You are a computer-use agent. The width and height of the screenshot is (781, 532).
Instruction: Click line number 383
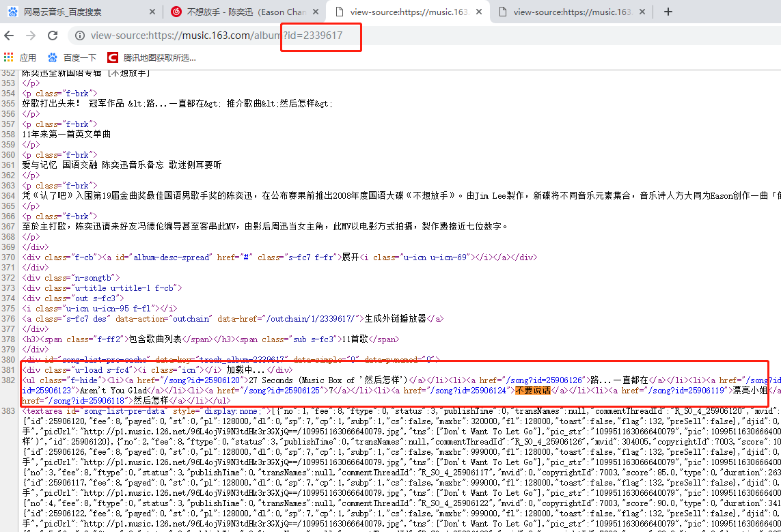(8, 411)
